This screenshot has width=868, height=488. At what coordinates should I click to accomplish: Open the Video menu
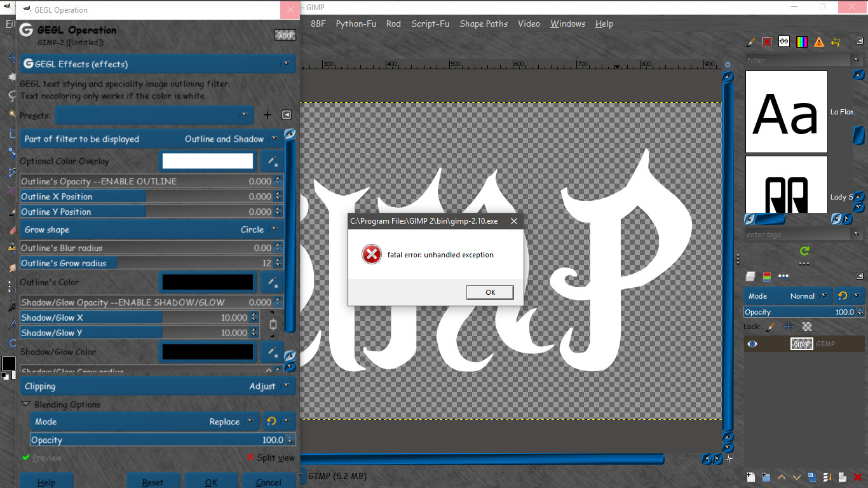[x=529, y=24]
